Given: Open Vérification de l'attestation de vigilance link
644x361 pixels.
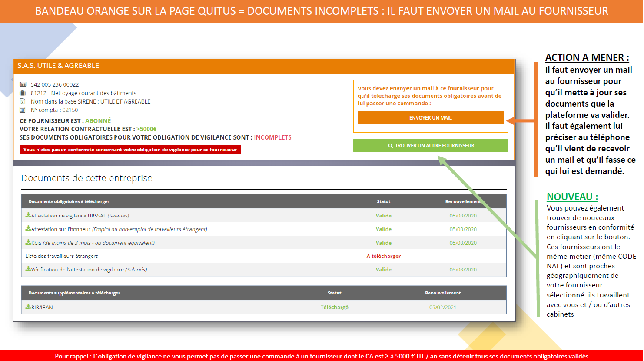Looking at the screenshot, I should pyautogui.click(x=89, y=270).
